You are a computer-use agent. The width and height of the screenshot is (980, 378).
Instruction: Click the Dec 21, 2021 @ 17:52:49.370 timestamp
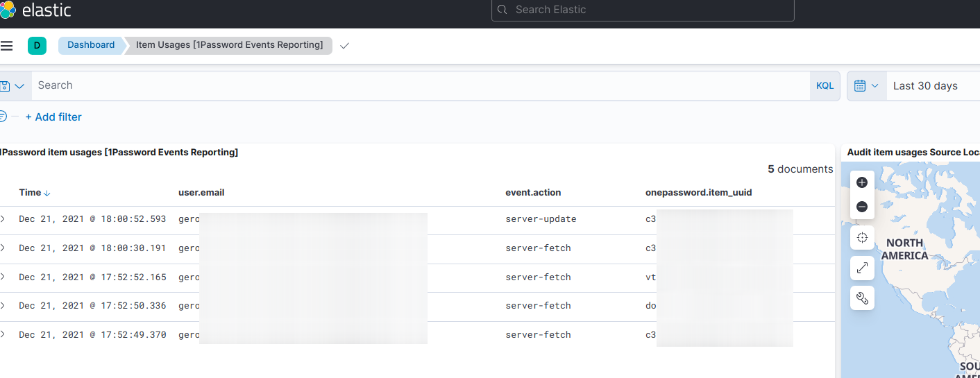(92, 335)
